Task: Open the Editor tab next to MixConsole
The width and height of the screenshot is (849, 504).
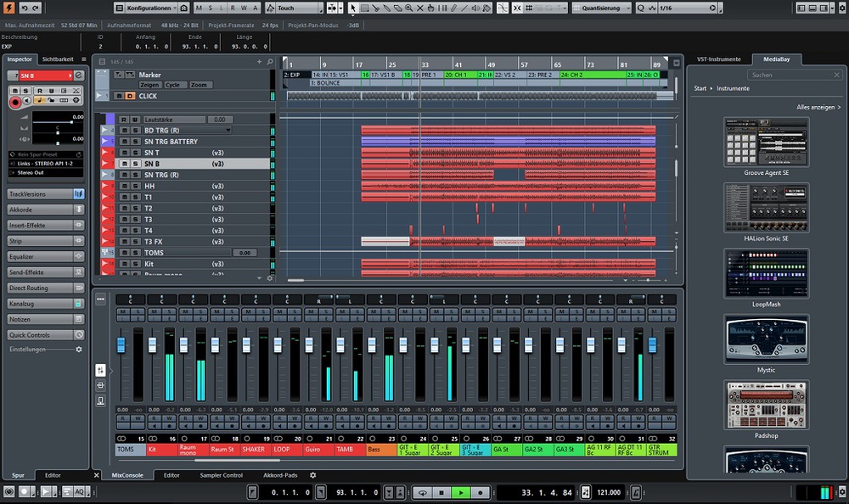Action: (171, 475)
